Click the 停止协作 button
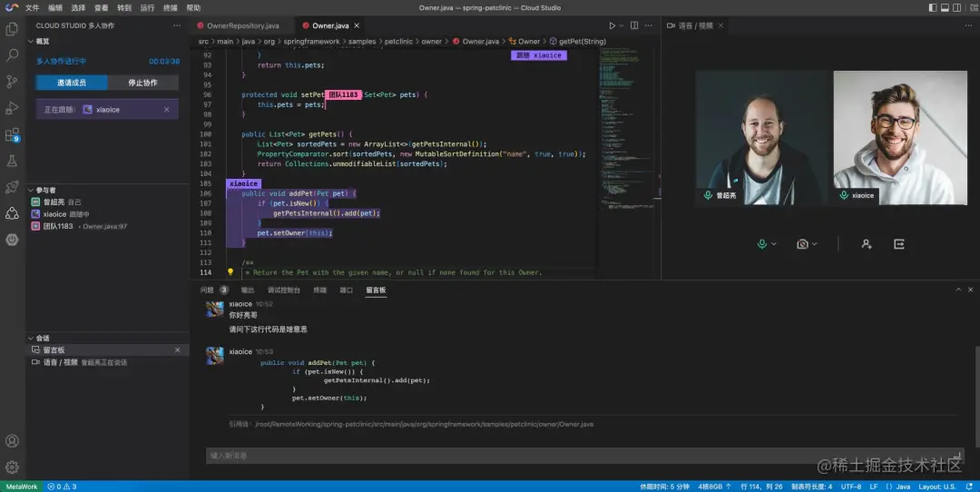The width and height of the screenshot is (980, 492). click(142, 83)
